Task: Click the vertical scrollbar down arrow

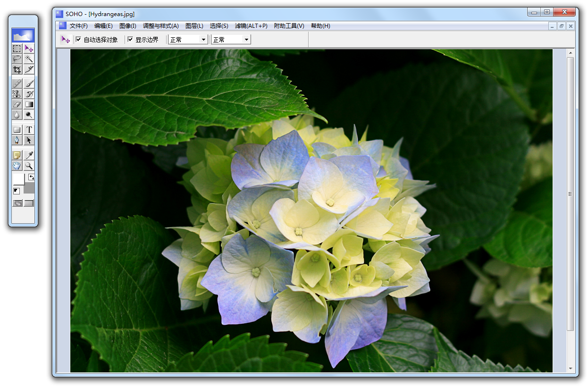Action: [x=571, y=368]
